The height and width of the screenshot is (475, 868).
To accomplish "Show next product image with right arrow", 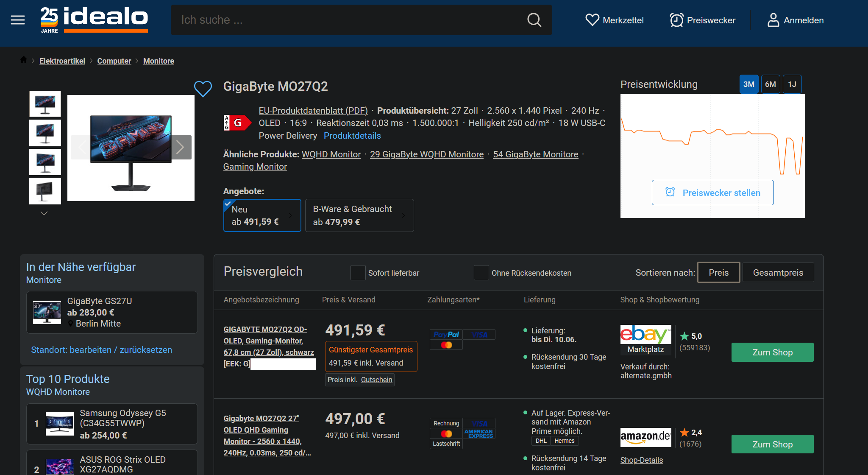I will click(181, 147).
